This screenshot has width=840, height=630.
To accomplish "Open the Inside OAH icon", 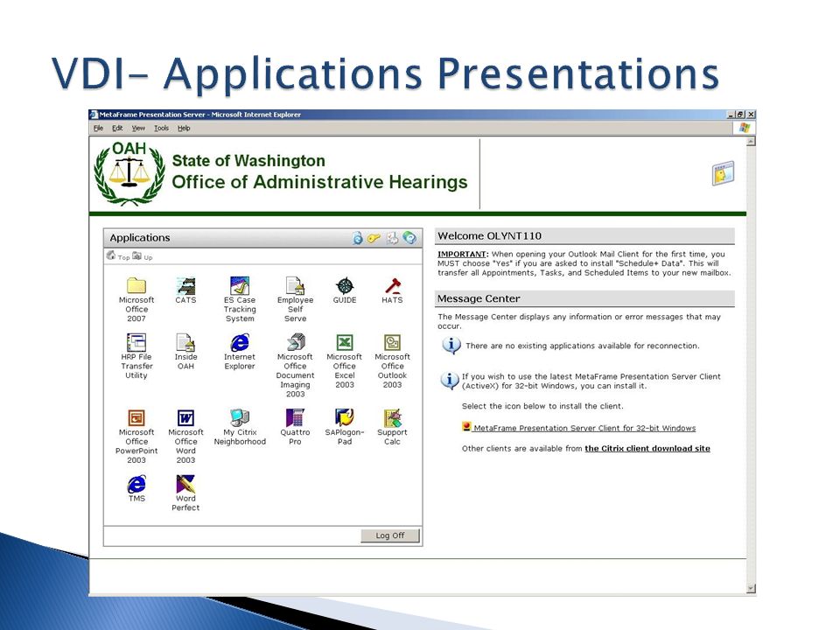I will tap(185, 342).
